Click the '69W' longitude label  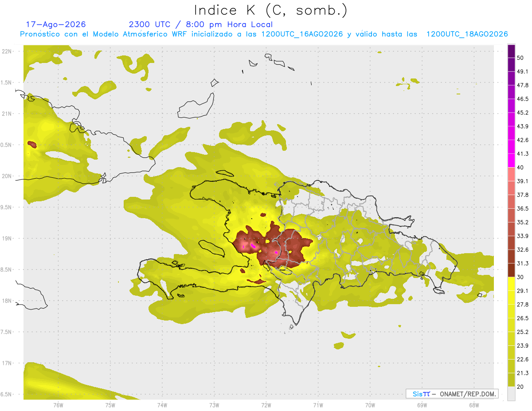coord(422,405)
